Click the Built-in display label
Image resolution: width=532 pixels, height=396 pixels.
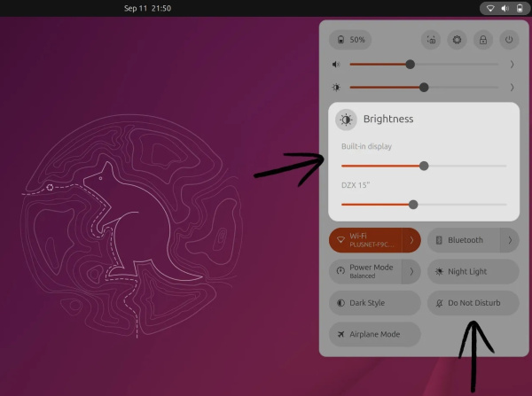point(366,146)
